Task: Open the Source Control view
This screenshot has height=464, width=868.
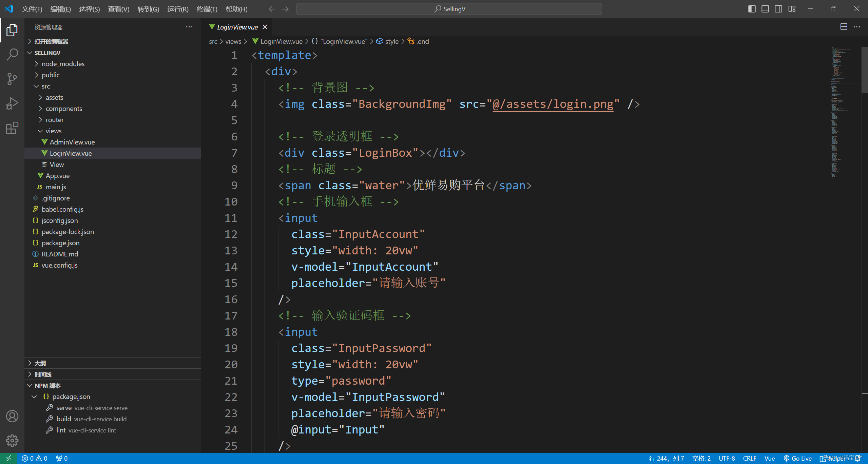Action: click(x=12, y=79)
